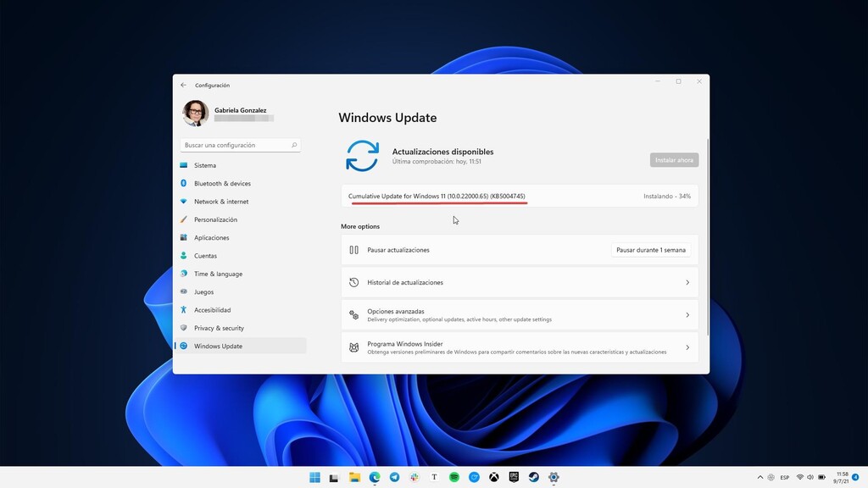Open Network & internet from the sidebar icon
The image size is (868, 488).
pos(184,202)
